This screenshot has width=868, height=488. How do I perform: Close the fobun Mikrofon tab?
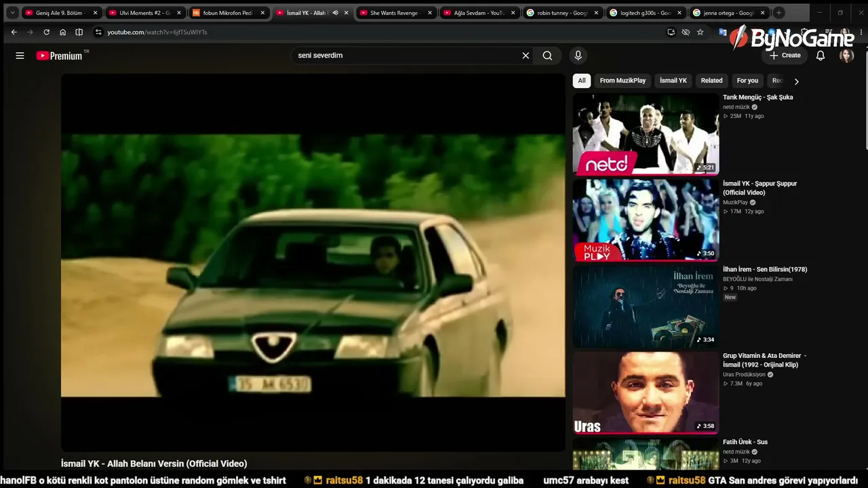[x=262, y=13]
